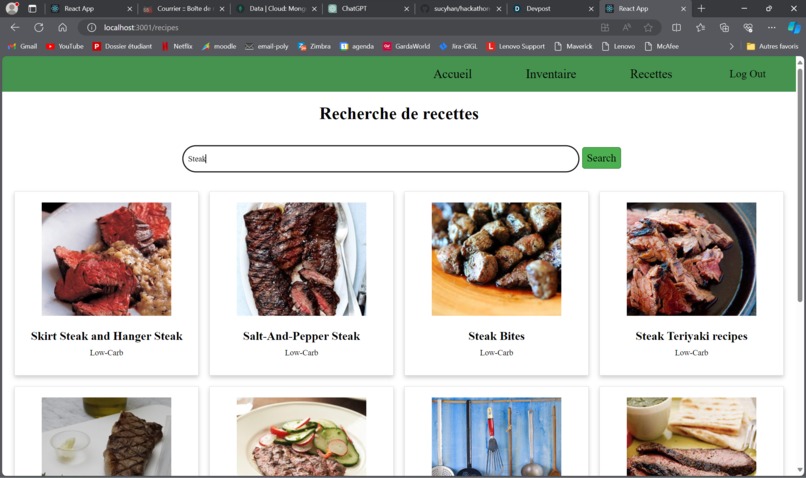Image resolution: width=806 pixels, height=478 pixels.
Task: Open the Skirt Steak and Hanger Steak image
Action: coord(106,259)
